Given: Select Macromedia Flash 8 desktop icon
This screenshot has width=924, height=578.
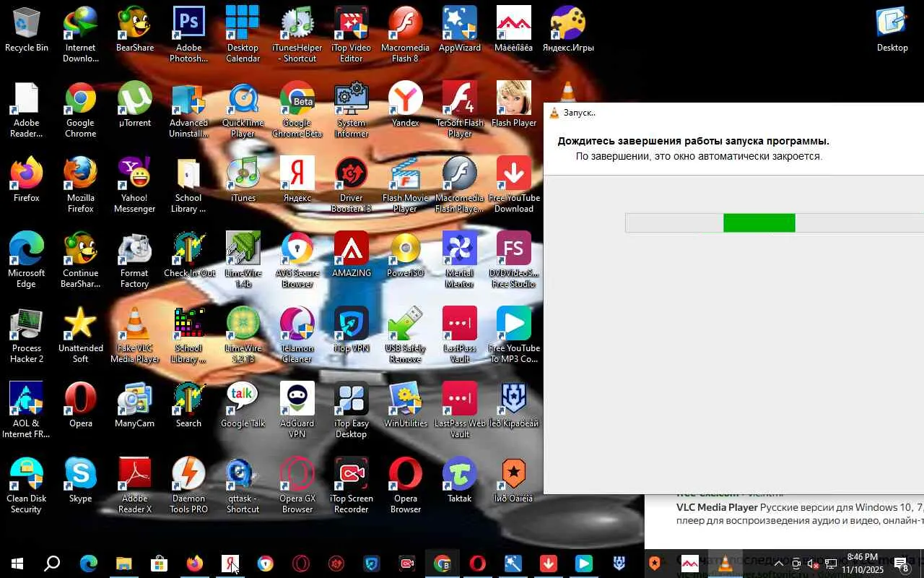Looking at the screenshot, I should coord(406,35).
